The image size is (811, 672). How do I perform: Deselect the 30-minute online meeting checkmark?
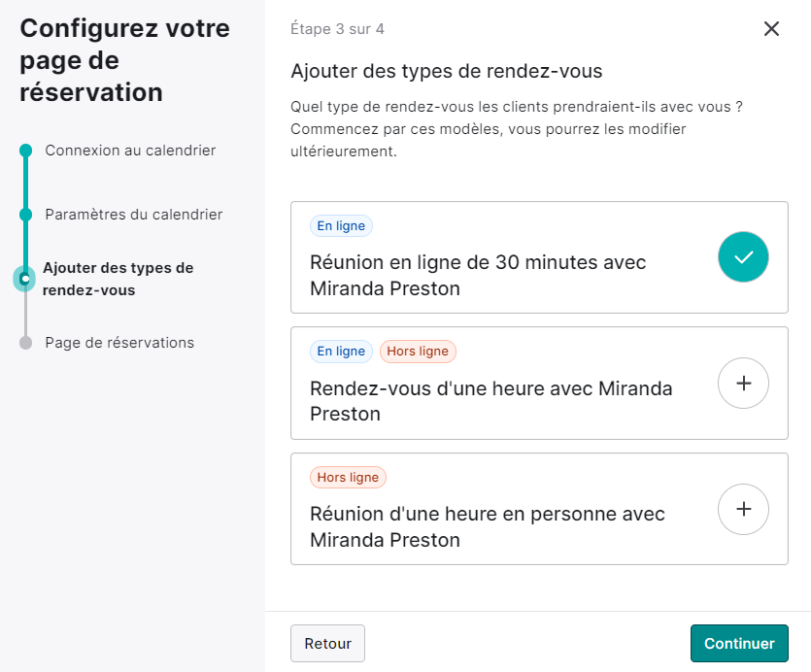point(743,257)
